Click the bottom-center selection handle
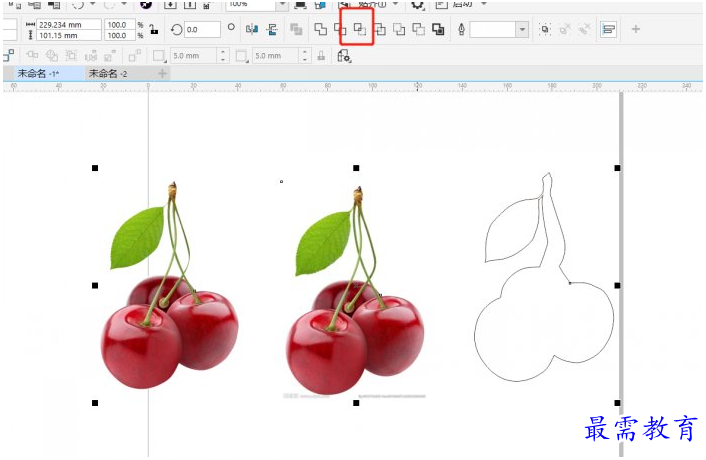The width and height of the screenshot is (706, 460). tap(356, 403)
